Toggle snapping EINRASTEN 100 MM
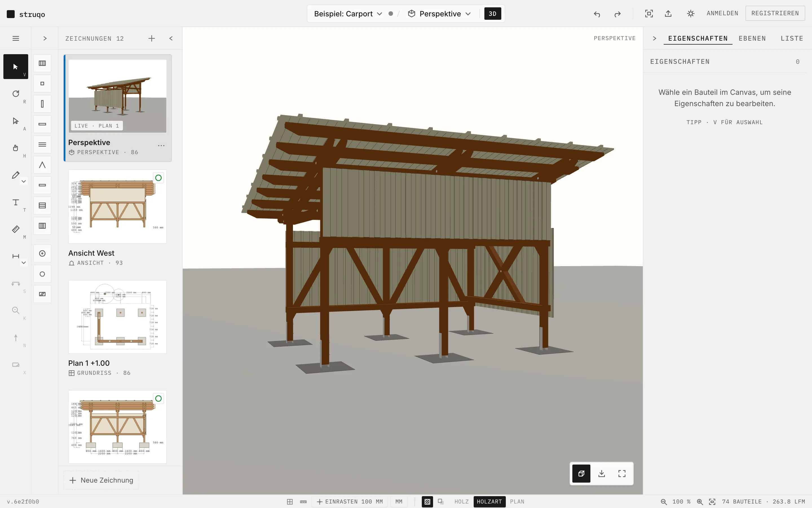This screenshot has height=508, width=812. (x=350, y=502)
